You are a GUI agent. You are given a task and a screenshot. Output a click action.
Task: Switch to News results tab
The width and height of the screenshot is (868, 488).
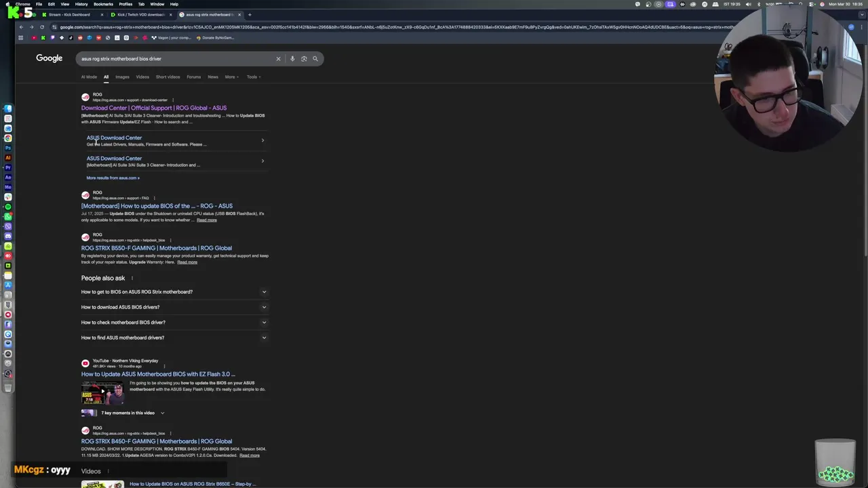click(213, 77)
